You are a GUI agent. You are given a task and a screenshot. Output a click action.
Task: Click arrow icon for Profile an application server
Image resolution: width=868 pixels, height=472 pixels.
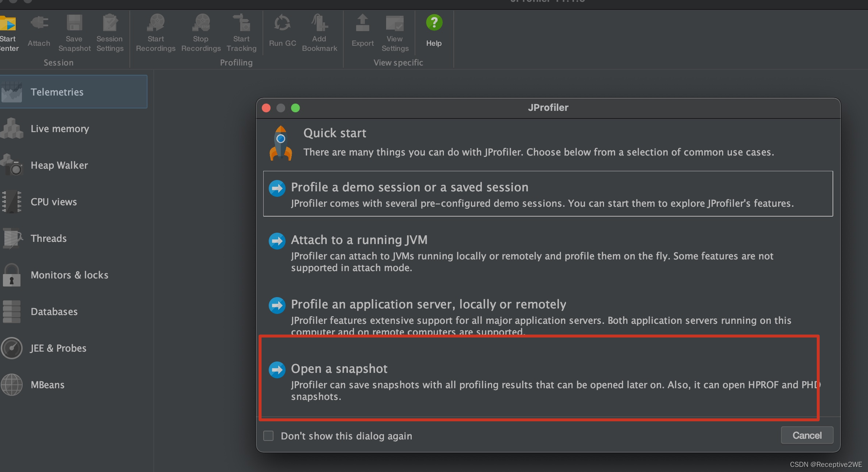pos(277,305)
